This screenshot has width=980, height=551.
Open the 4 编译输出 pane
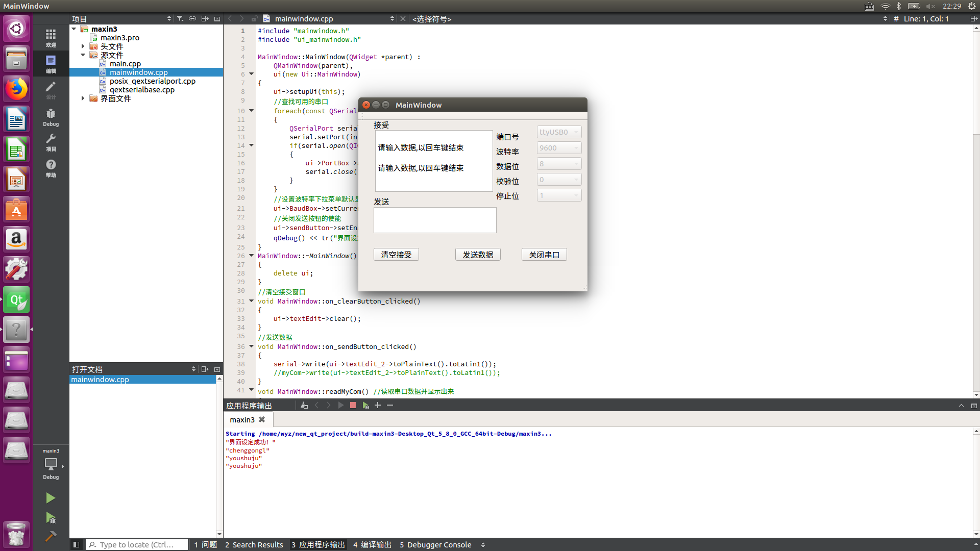[372, 544]
